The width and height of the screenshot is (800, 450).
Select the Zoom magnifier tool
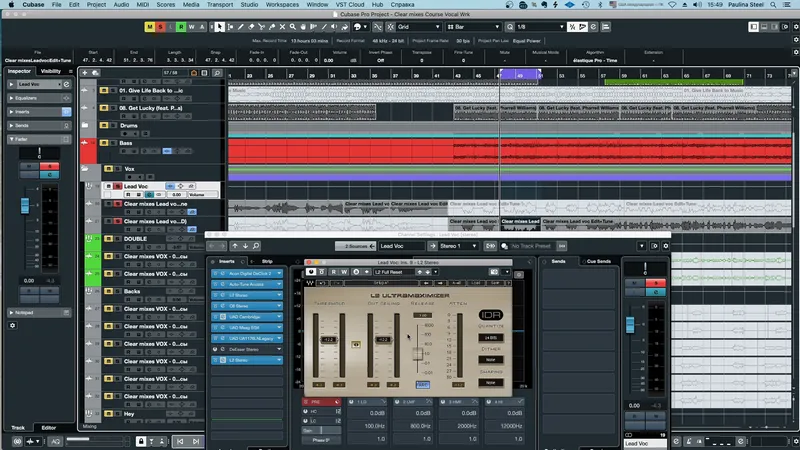coord(293,27)
